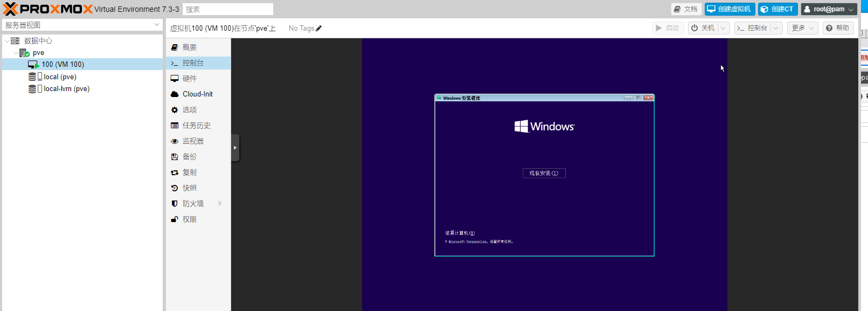Open the Cloud-Init tab
Screen dimensions: 868x311
(198, 94)
